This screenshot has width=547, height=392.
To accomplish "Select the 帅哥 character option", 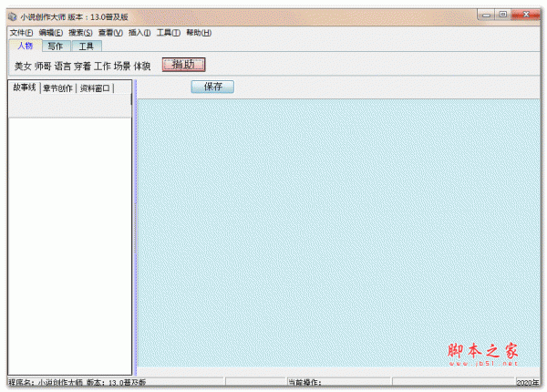I will [x=43, y=66].
